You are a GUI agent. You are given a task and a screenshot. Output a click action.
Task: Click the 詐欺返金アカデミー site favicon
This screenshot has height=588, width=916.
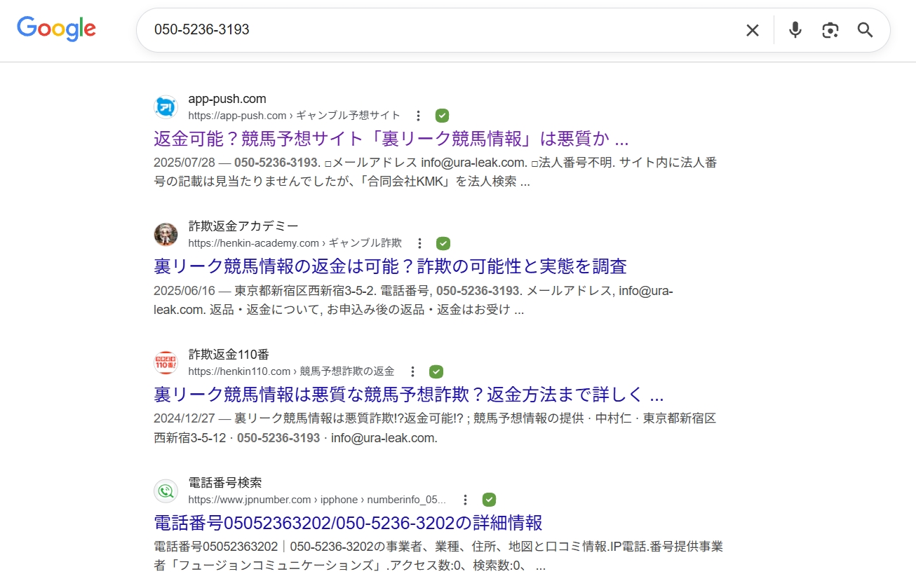coord(166,235)
